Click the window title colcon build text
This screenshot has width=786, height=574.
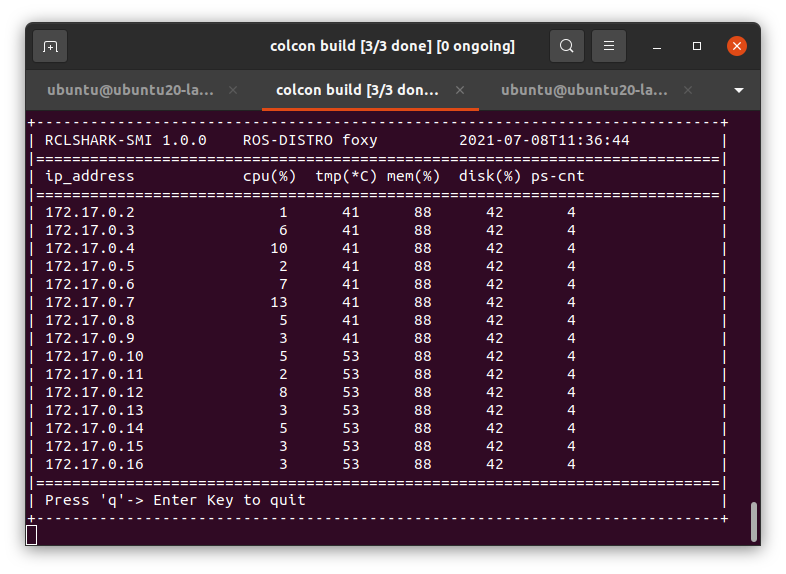[392, 46]
